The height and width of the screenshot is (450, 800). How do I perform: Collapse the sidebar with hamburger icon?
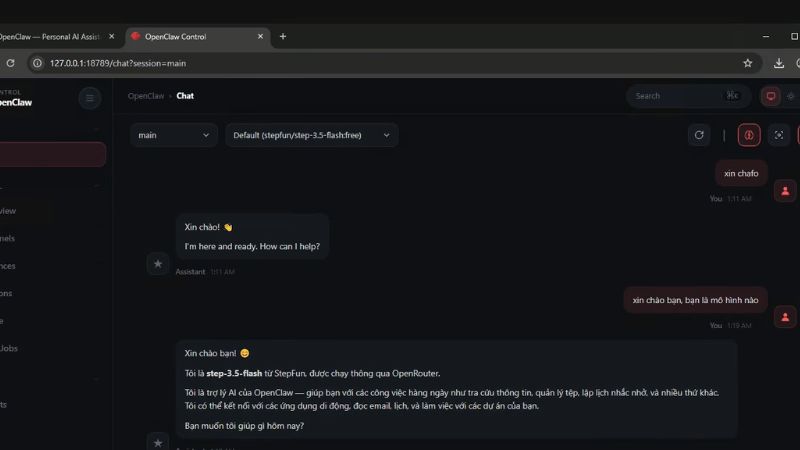coord(90,98)
